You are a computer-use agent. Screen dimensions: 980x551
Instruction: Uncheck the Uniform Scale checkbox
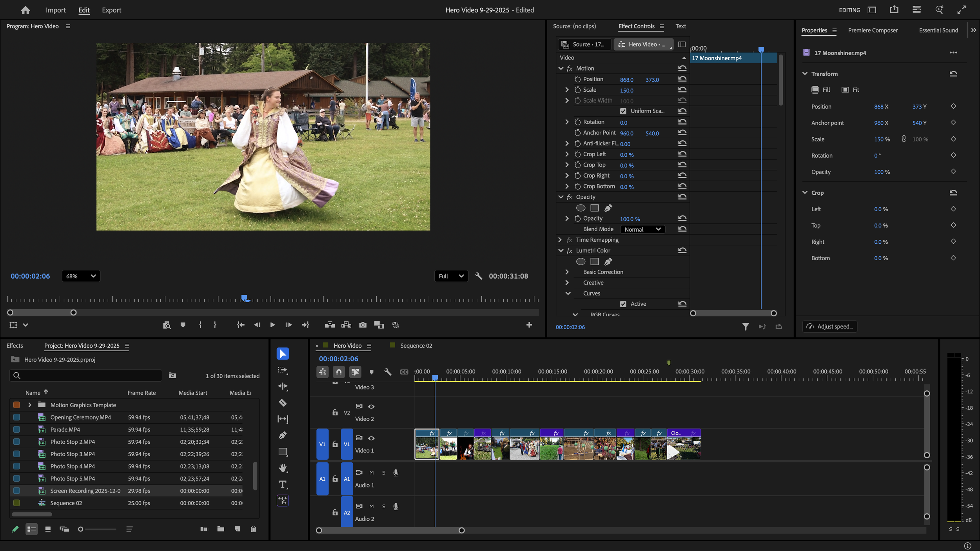click(x=623, y=111)
